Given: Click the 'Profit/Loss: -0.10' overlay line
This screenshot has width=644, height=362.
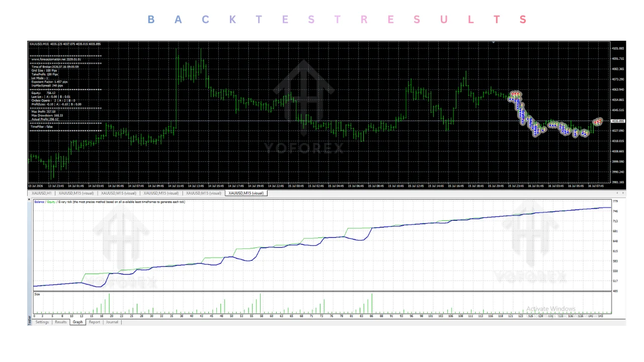Looking at the screenshot, I should coord(56,105).
